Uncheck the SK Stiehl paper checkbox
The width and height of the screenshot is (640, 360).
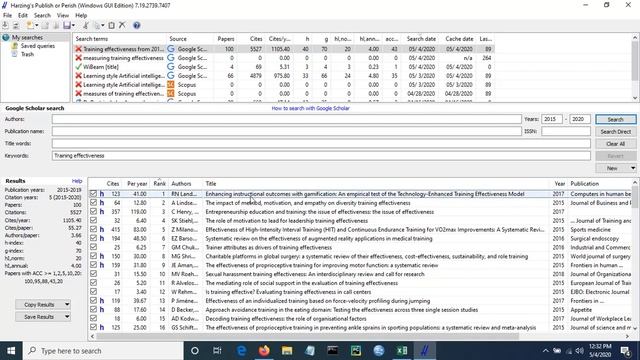93,220
